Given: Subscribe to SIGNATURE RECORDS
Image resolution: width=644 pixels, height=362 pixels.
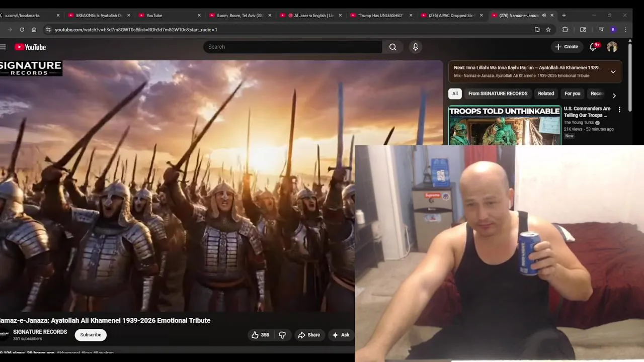Looking at the screenshot, I should point(91,335).
